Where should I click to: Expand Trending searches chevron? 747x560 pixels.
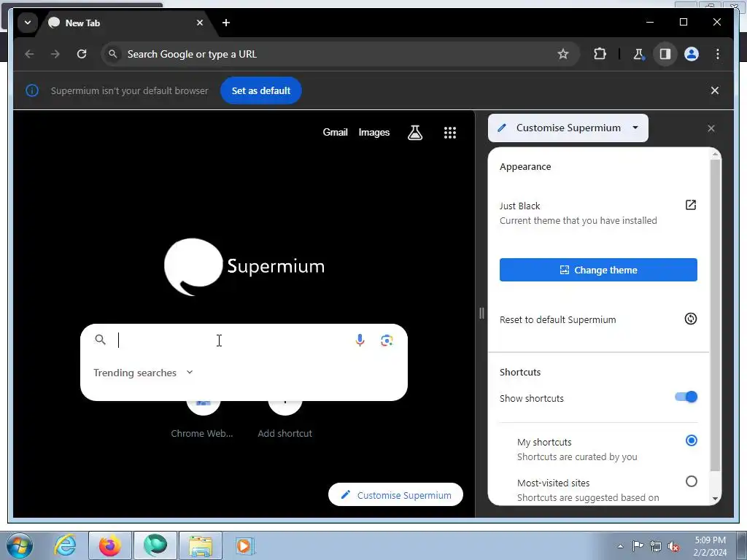(x=190, y=372)
